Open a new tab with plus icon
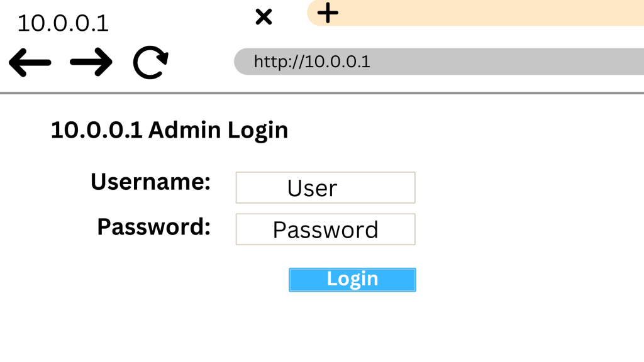Screen dimensions: 644x362 coord(327,13)
